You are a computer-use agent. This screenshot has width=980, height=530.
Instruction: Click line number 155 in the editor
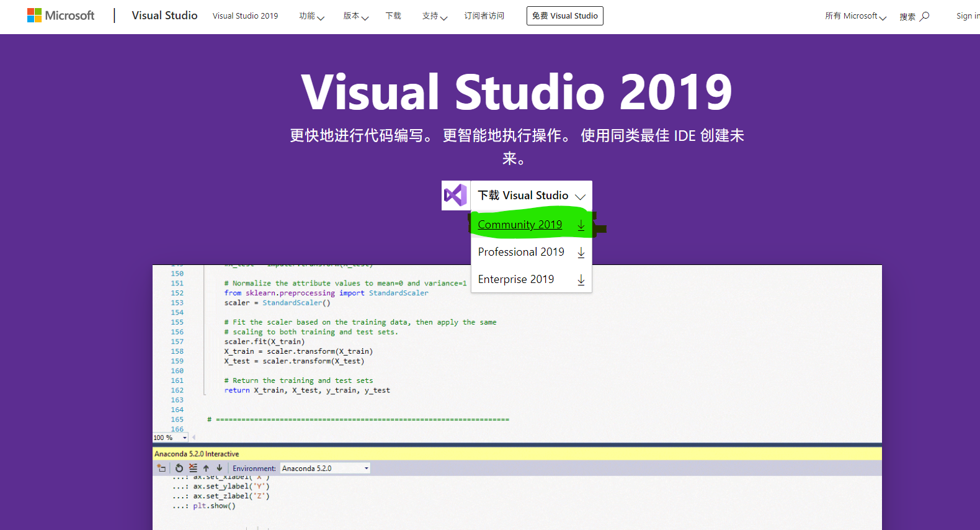(177, 322)
